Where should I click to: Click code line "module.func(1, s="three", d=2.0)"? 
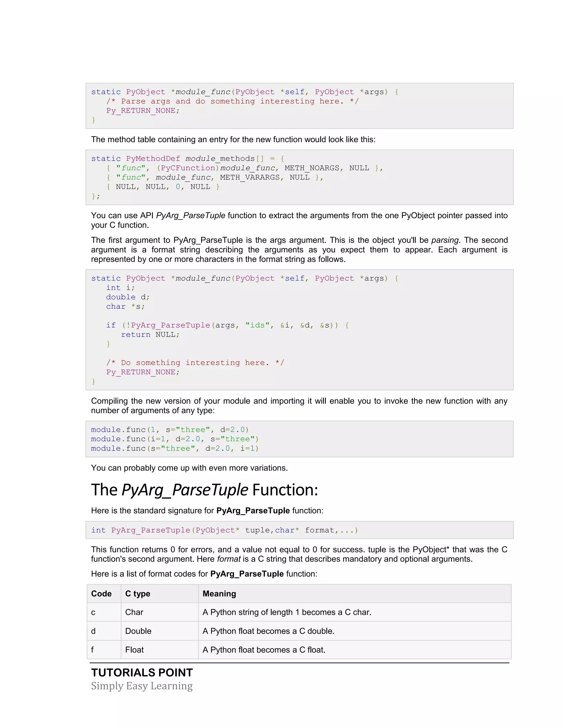pyautogui.click(x=170, y=430)
